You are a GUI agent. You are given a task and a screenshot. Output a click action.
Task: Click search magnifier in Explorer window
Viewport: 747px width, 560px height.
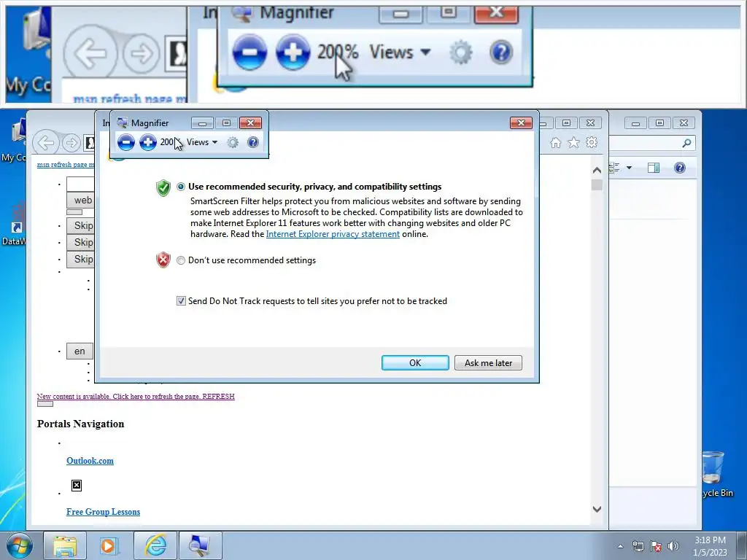[686, 143]
